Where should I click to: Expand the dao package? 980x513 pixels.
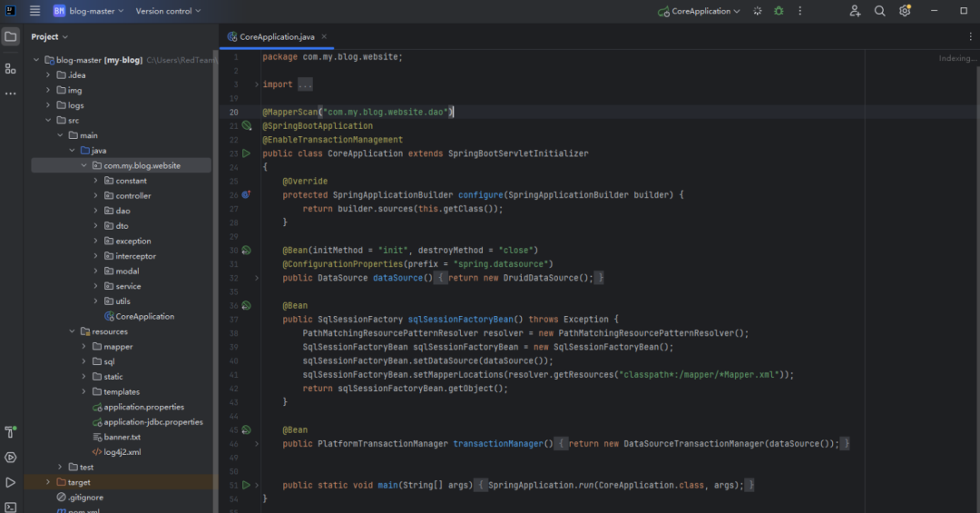pos(95,211)
